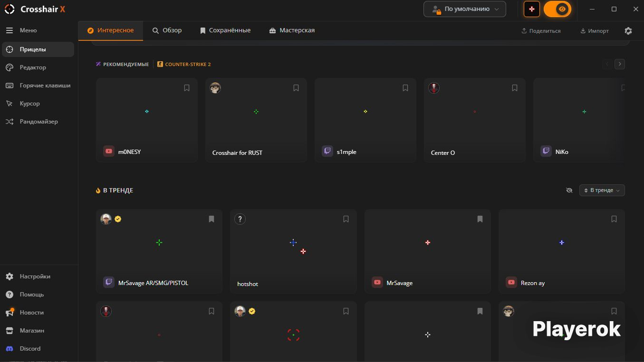Click the verified badge on MrSavage AR/SMG/PISTOL
This screenshot has width=644, height=362.
118,219
